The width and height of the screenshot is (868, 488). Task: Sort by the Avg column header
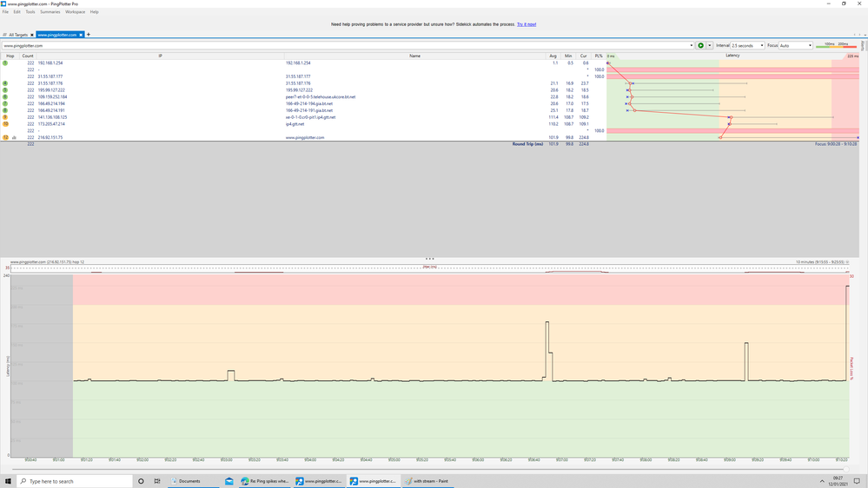(553, 56)
